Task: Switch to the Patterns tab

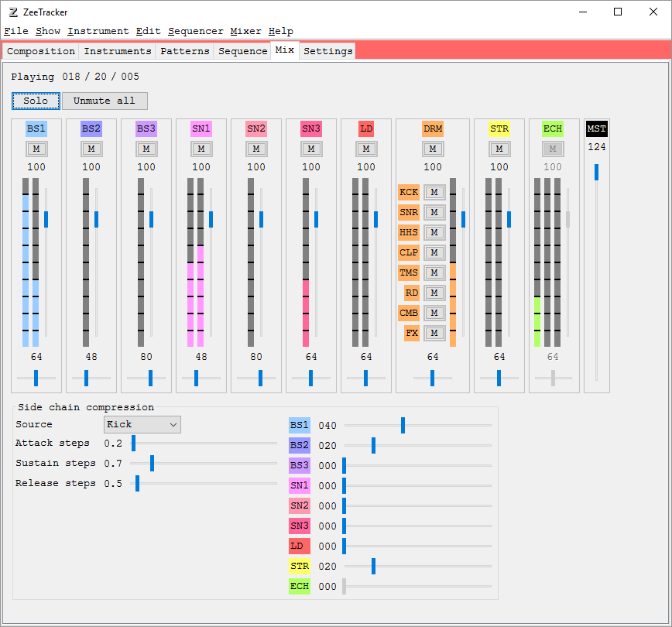Action: click(185, 51)
